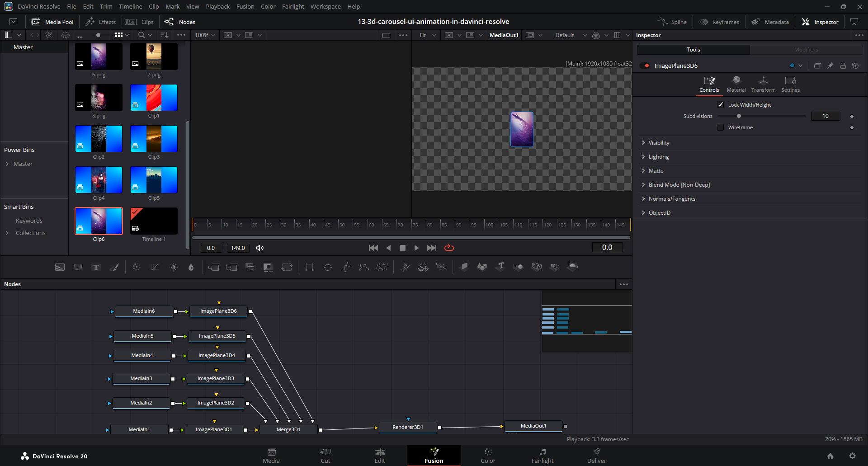
Task: Enable the Wireframe checkbox
Action: click(721, 127)
